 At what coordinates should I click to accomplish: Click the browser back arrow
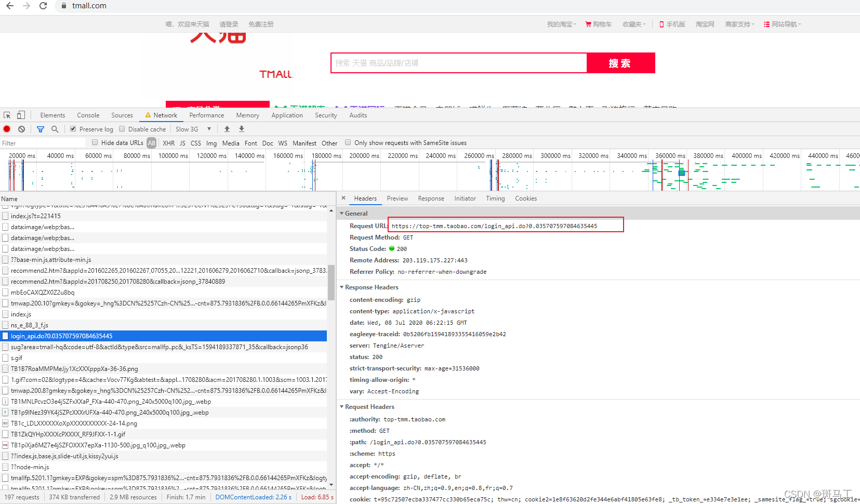coord(10,6)
